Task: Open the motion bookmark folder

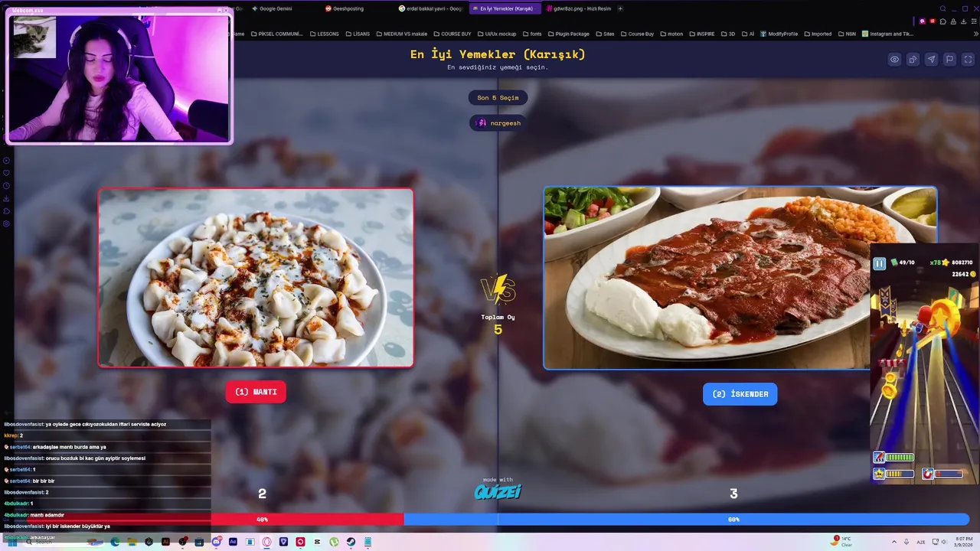Action: 671,34
